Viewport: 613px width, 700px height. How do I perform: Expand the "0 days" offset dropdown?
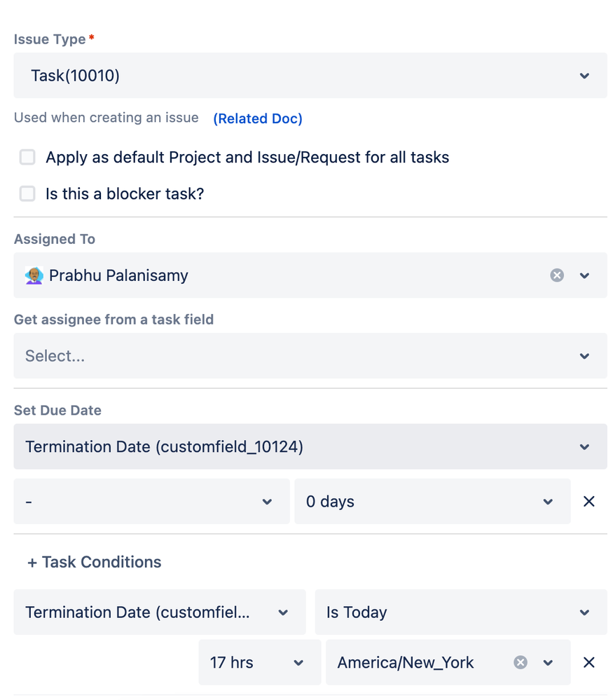548,501
